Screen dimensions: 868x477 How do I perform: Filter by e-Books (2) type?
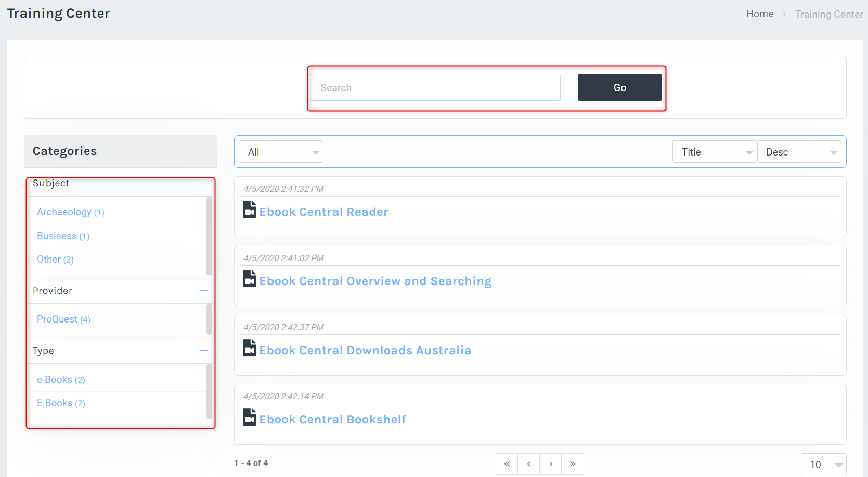coord(61,380)
